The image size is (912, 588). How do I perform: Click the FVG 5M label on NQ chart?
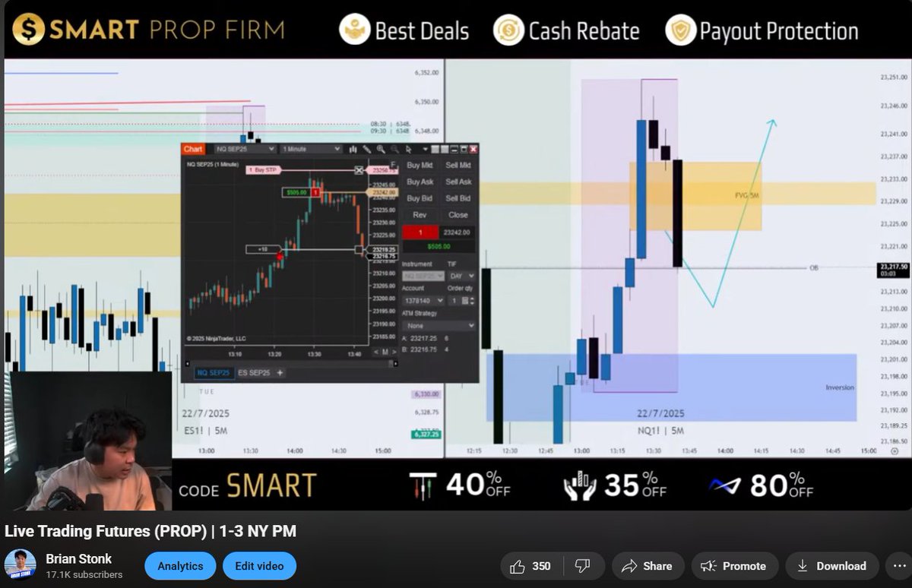click(x=746, y=195)
